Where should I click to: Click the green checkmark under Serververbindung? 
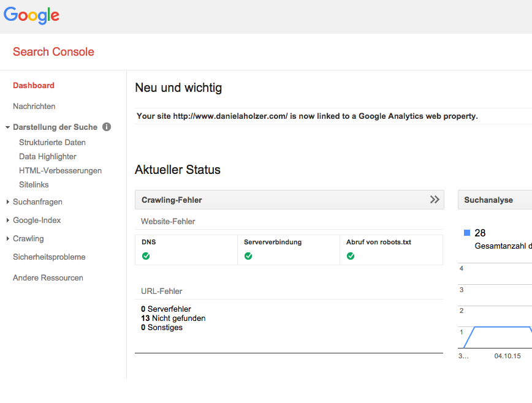(x=248, y=256)
